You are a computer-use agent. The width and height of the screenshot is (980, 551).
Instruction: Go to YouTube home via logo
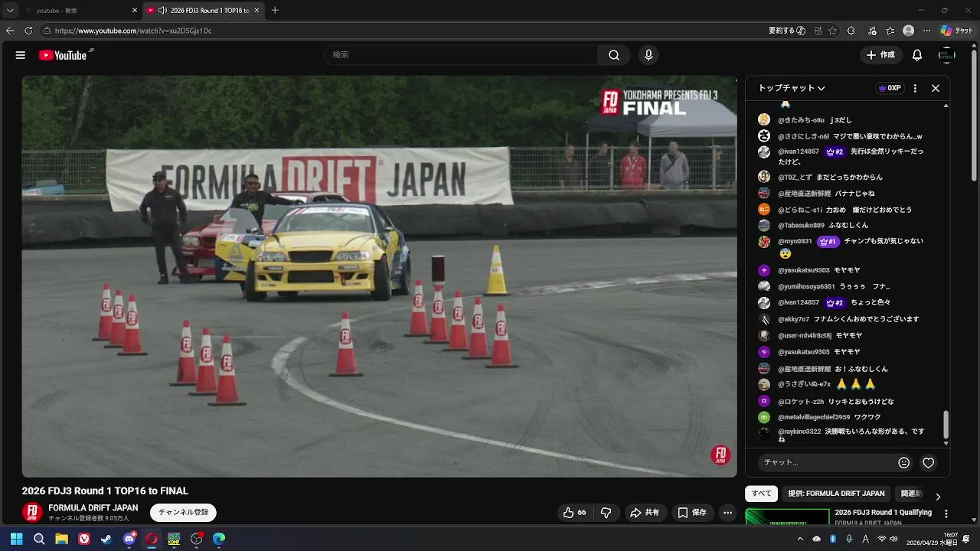click(63, 55)
